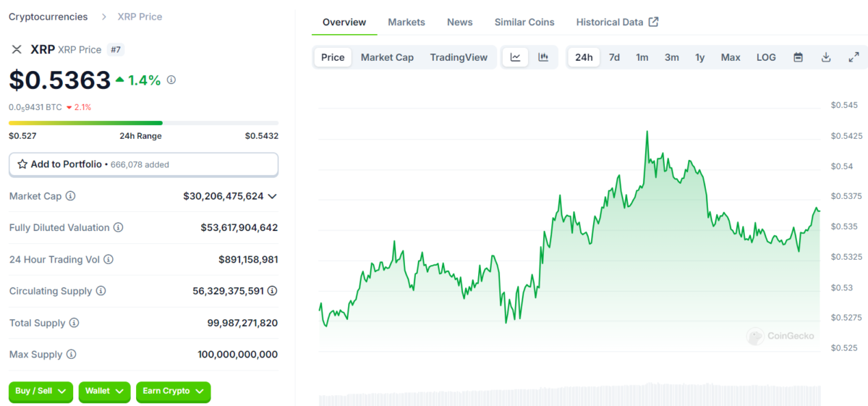Expand chart to fullscreen
This screenshot has width=868, height=406.
pos(854,57)
